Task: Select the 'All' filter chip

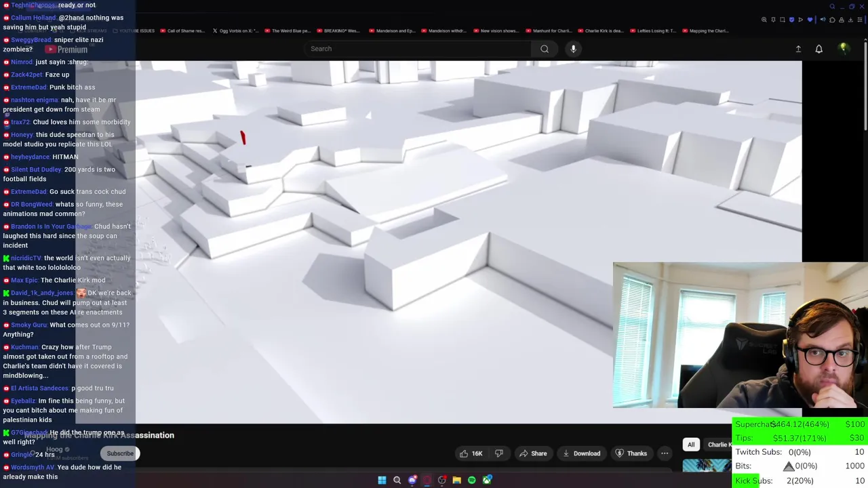Action: click(x=691, y=445)
